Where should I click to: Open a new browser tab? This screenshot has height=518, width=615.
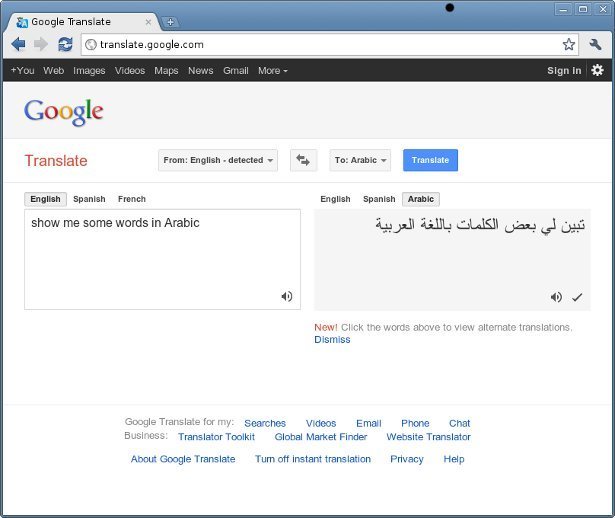click(x=170, y=22)
